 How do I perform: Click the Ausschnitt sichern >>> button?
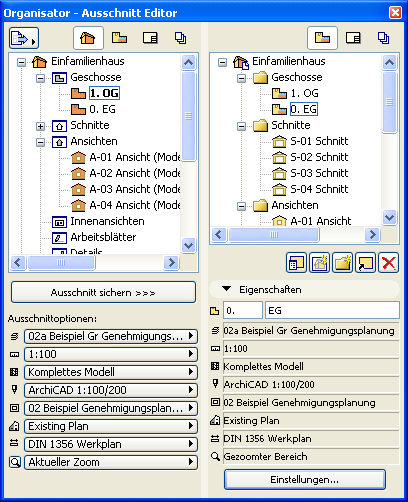coord(103,292)
